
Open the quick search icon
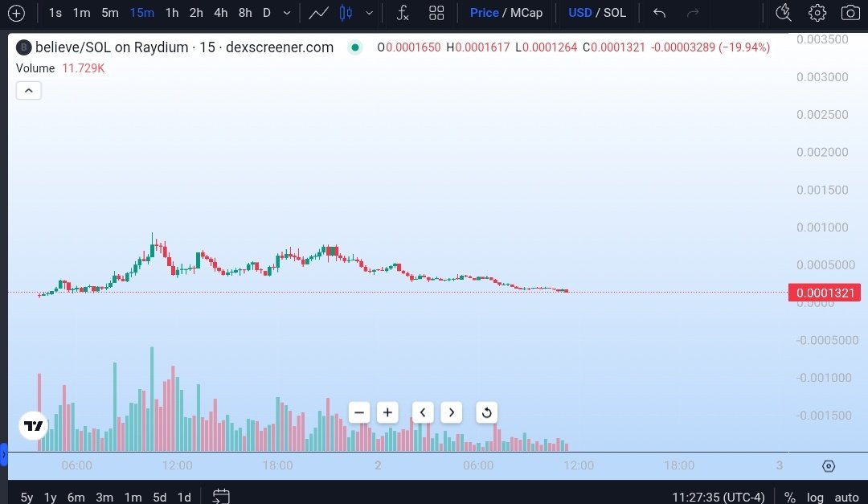point(784,13)
